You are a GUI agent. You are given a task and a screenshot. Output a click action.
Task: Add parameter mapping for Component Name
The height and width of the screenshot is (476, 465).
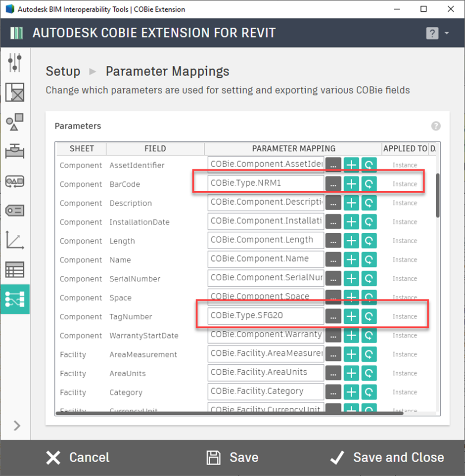[x=351, y=260]
